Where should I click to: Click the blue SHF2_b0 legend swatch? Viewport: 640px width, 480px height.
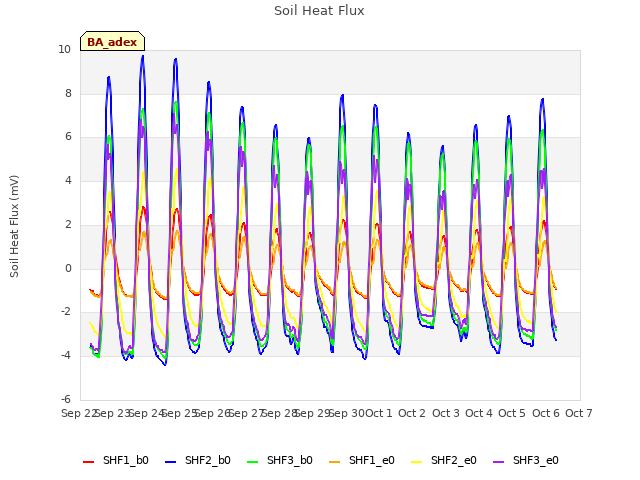coord(171,462)
